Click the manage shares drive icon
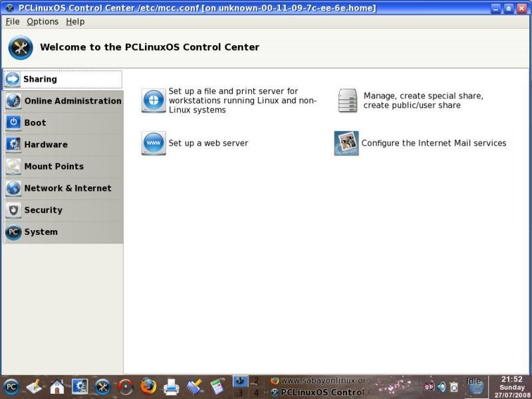 (x=348, y=100)
